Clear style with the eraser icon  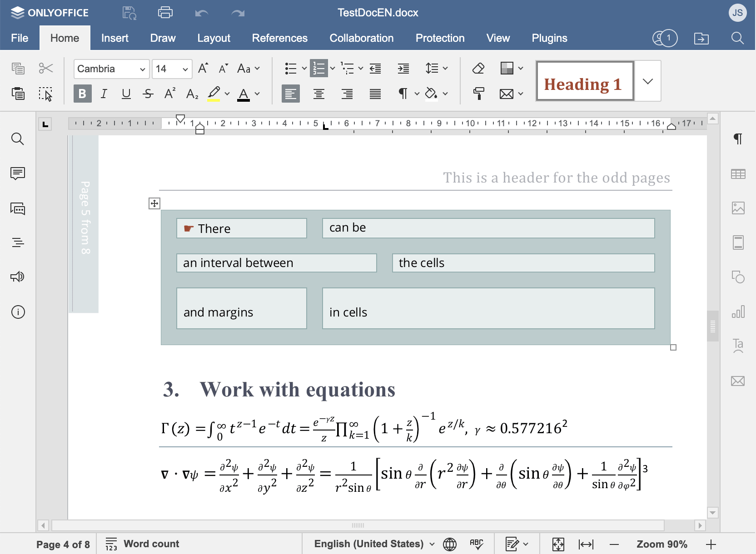[x=478, y=69]
